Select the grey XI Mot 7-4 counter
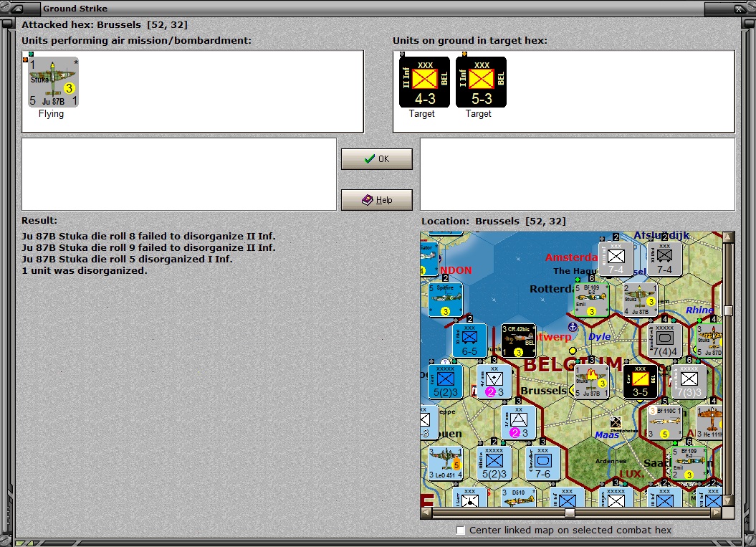Image resolution: width=756 pixels, height=547 pixels. coord(664,259)
